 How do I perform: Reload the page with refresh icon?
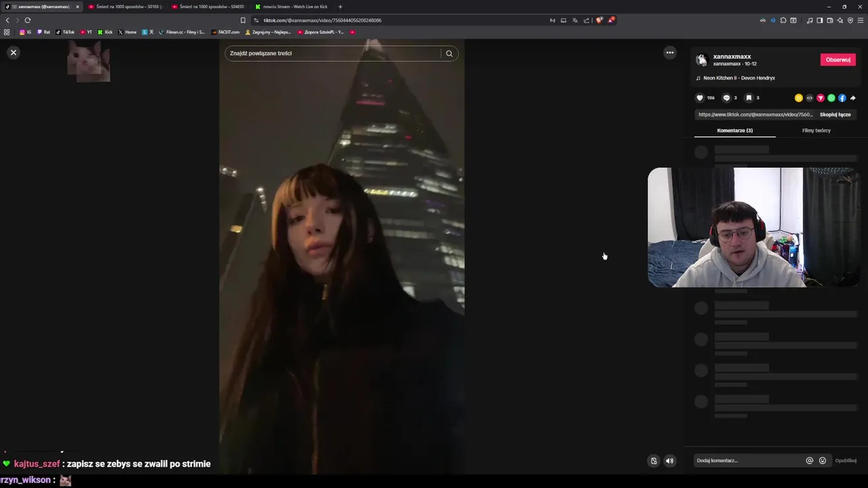[28, 20]
